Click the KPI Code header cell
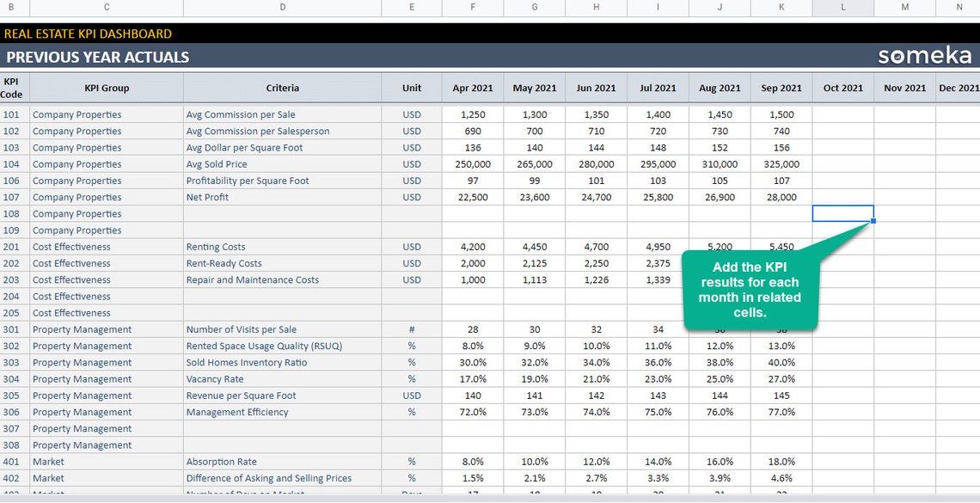Screen dimensions: 980x503 (12, 87)
